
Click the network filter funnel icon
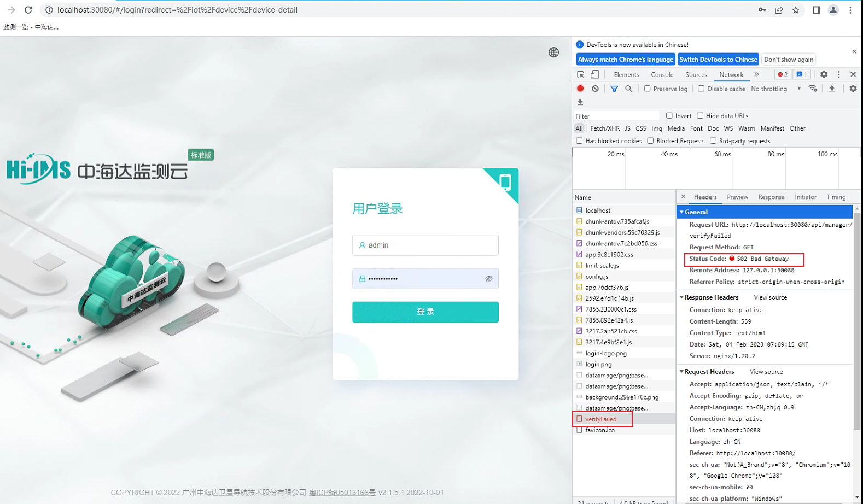coord(614,89)
